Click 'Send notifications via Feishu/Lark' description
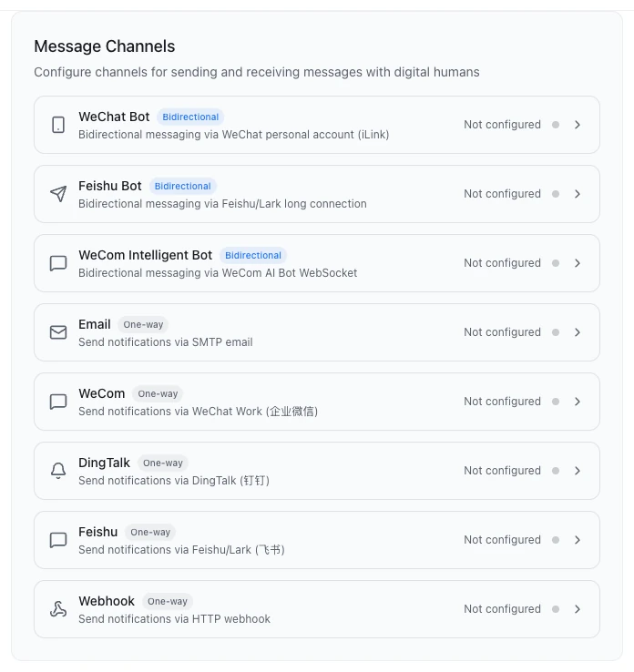The height and width of the screenshot is (672, 634). (x=182, y=550)
